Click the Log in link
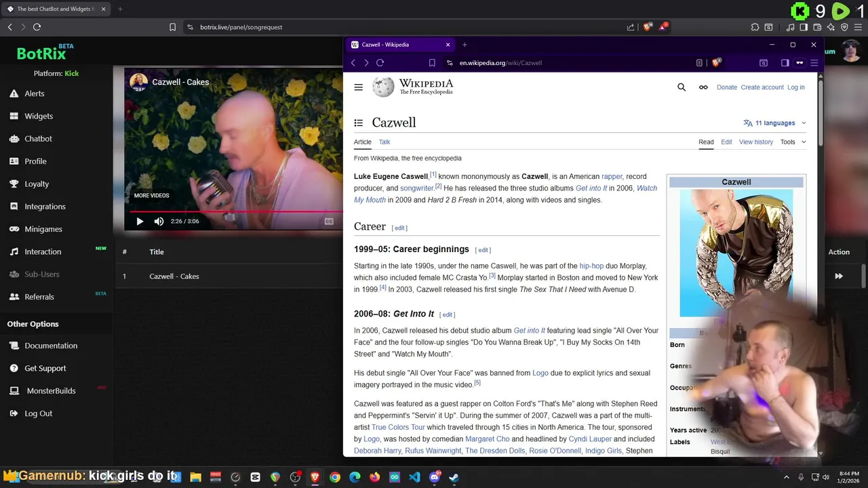The width and height of the screenshot is (868, 488). pyautogui.click(x=796, y=87)
